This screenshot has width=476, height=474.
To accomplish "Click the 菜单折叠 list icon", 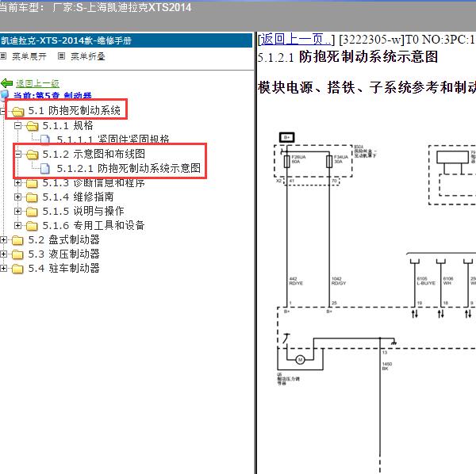I will pos(61,56).
